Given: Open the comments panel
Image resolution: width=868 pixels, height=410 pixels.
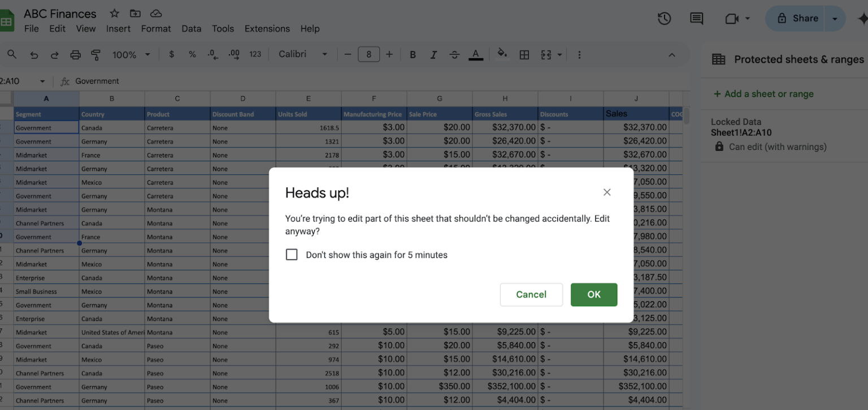Looking at the screenshot, I should 696,18.
